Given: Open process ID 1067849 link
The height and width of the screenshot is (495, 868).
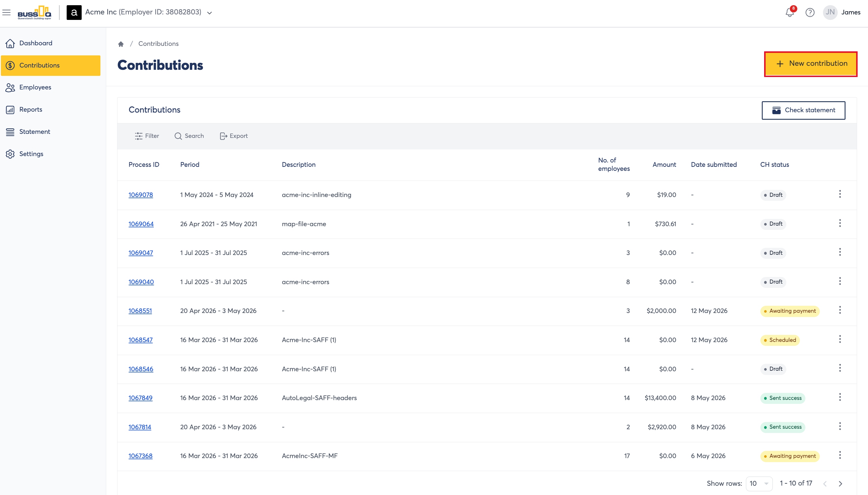Looking at the screenshot, I should point(141,398).
